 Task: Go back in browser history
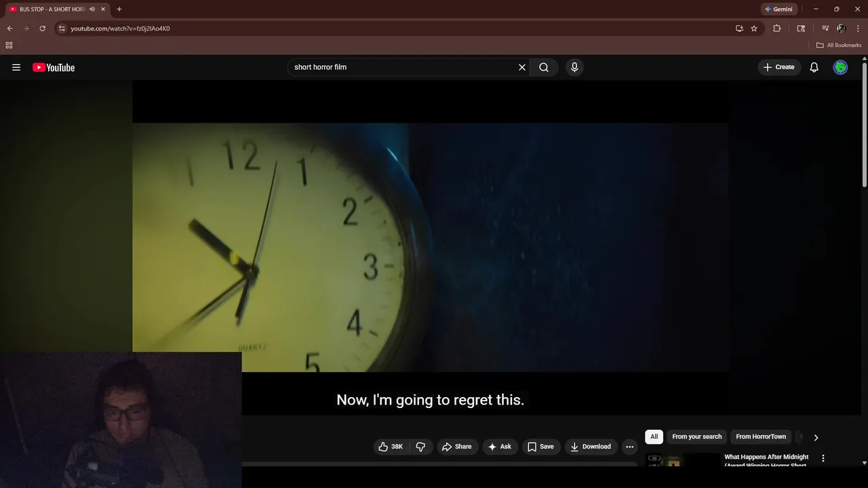point(9,28)
